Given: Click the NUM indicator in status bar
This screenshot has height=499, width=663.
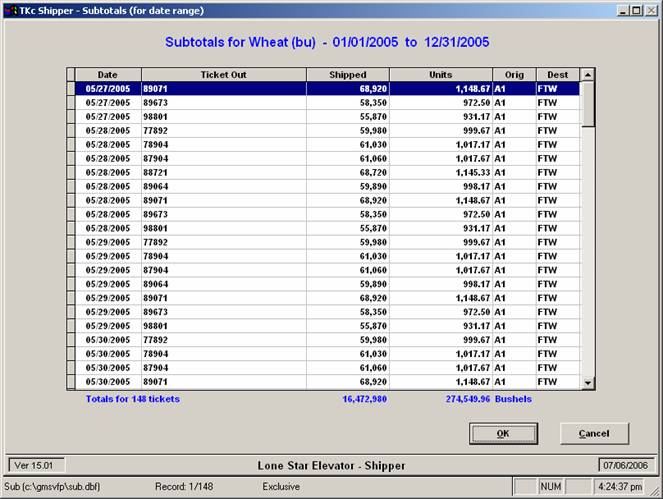Looking at the screenshot, I should tap(552, 487).
